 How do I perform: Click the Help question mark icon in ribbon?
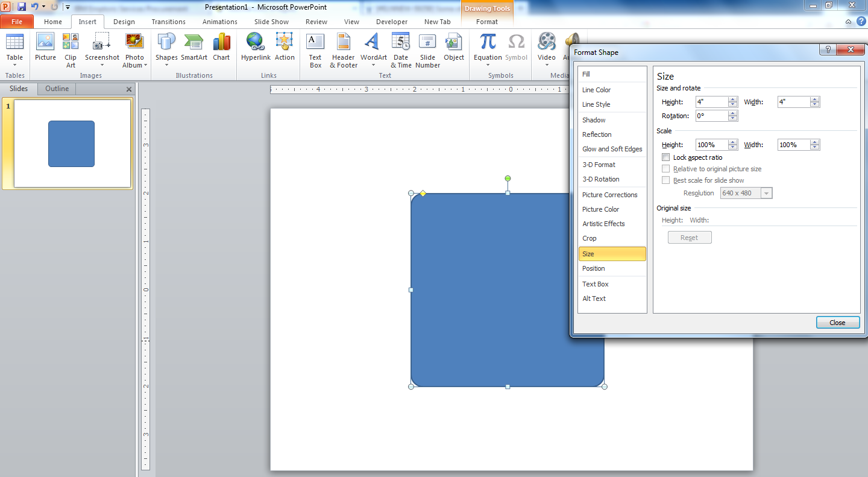(861, 21)
